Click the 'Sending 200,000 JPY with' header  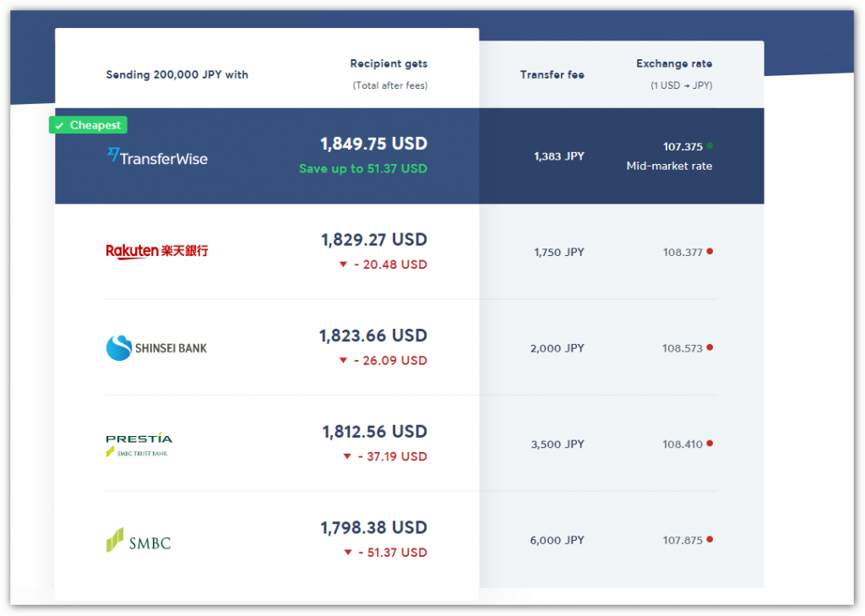coord(177,74)
